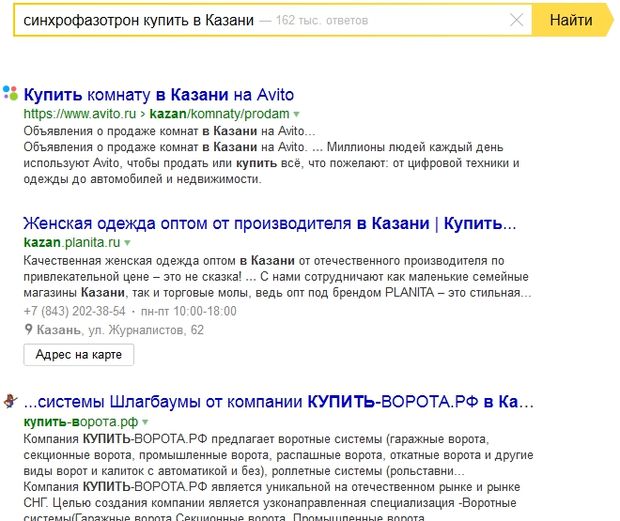Click the working hours пн-пт 10:00-18:00
620x521 pixels.
point(189,311)
